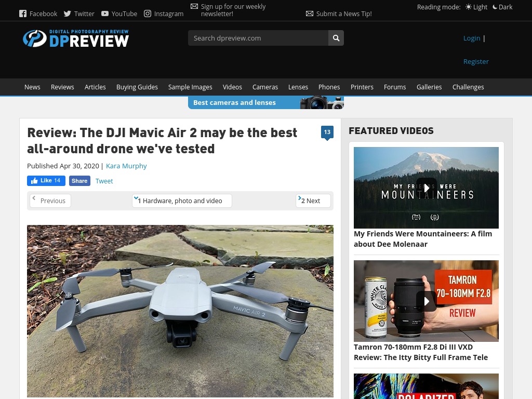Click the DPReview logo
This screenshot has height=399, width=532.
[x=76, y=38]
